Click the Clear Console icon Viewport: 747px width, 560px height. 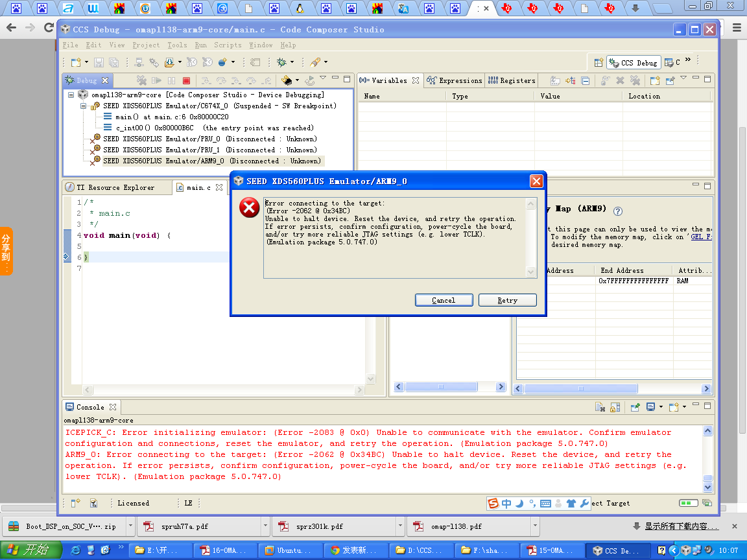pyautogui.click(x=600, y=407)
